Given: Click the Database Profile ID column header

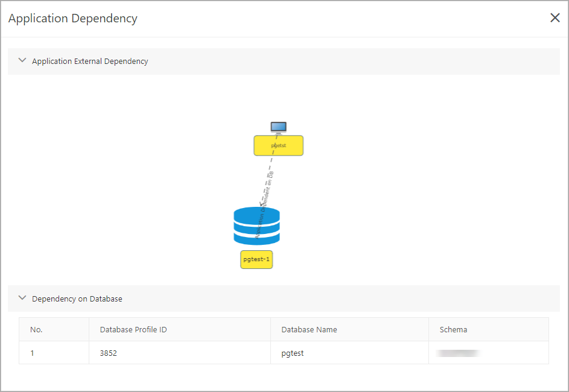Looking at the screenshot, I should point(133,329).
